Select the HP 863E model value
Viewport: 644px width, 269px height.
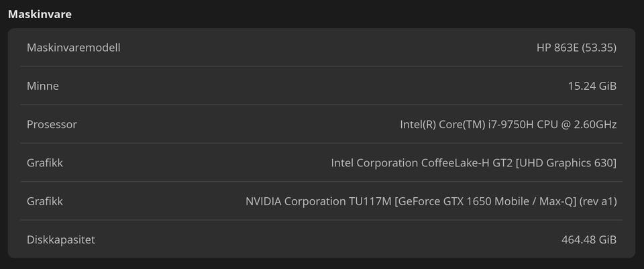point(558,48)
